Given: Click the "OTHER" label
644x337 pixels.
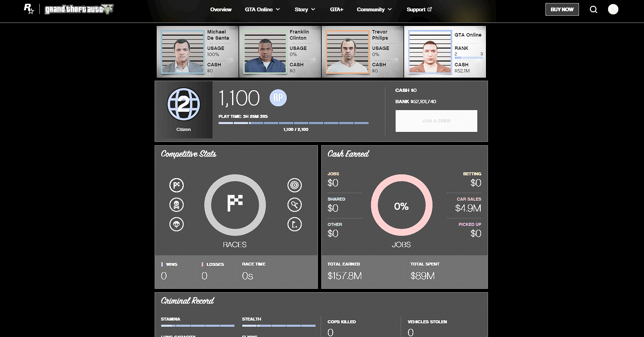Looking at the screenshot, I should tap(335, 225).
